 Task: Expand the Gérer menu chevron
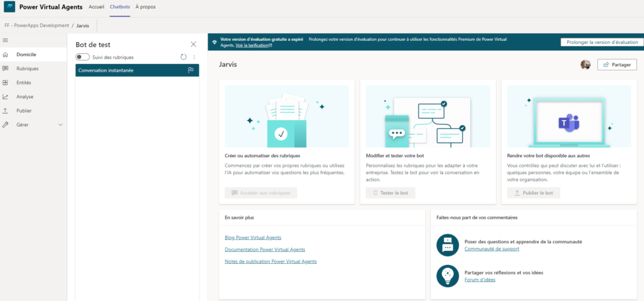60,125
